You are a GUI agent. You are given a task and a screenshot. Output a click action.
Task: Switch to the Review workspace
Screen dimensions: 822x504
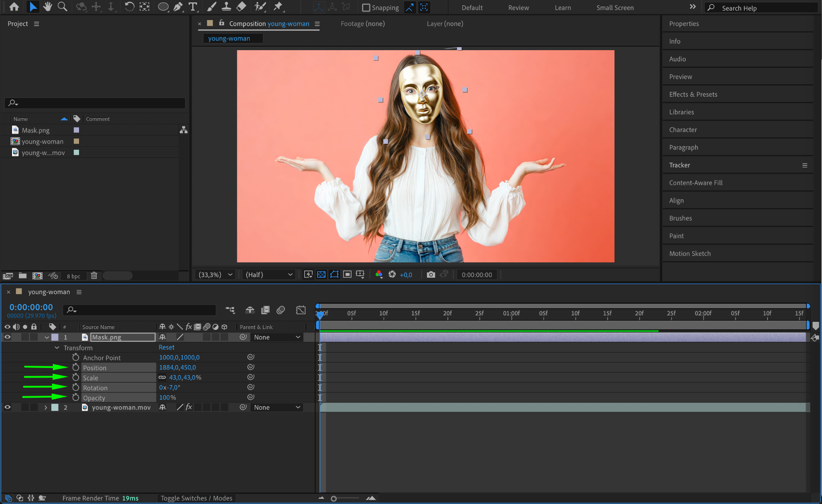[518, 8]
